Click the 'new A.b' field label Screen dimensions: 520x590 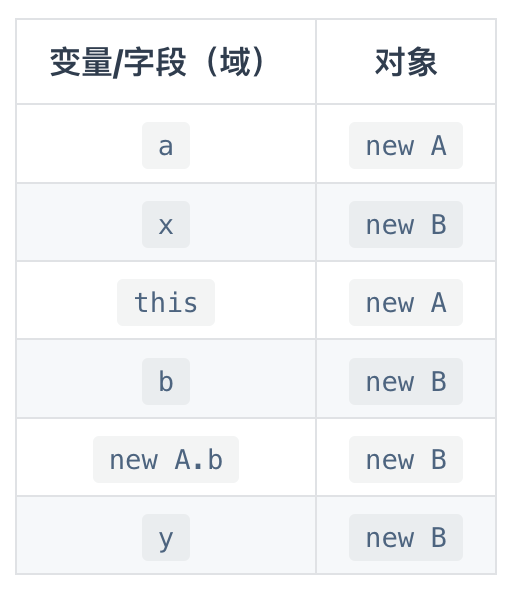[166, 459]
